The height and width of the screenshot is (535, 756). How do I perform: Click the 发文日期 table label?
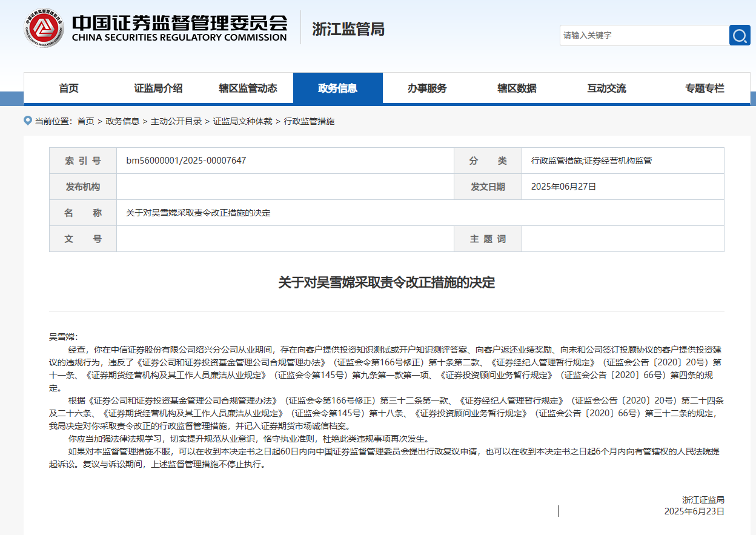tap(488, 187)
